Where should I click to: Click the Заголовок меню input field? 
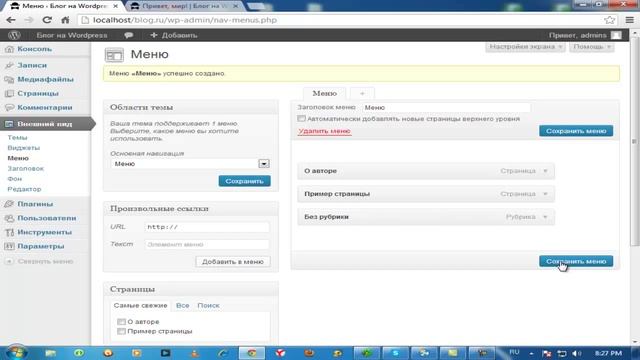pyautogui.click(x=447, y=107)
